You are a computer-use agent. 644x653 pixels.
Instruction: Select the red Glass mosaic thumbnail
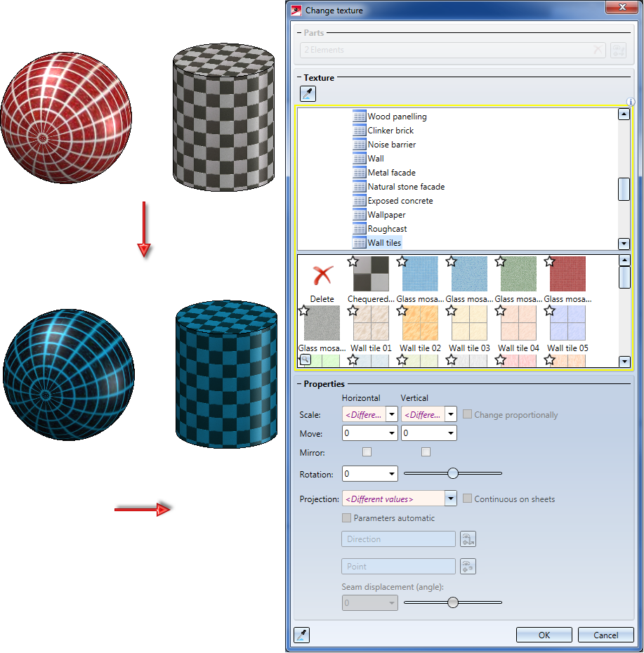click(x=567, y=274)
